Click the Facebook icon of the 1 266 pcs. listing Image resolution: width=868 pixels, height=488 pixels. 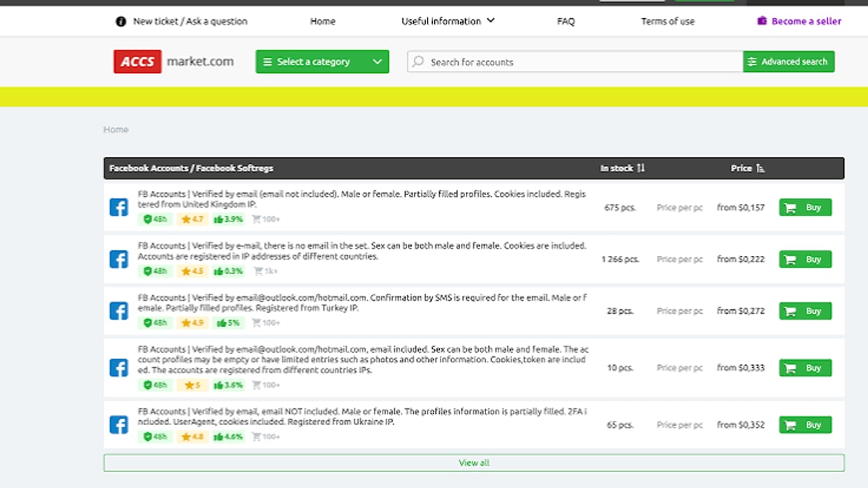(119, 259)
